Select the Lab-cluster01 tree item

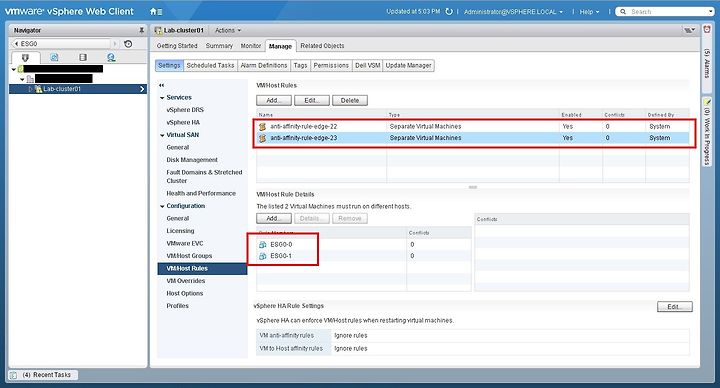pos(78,89)
